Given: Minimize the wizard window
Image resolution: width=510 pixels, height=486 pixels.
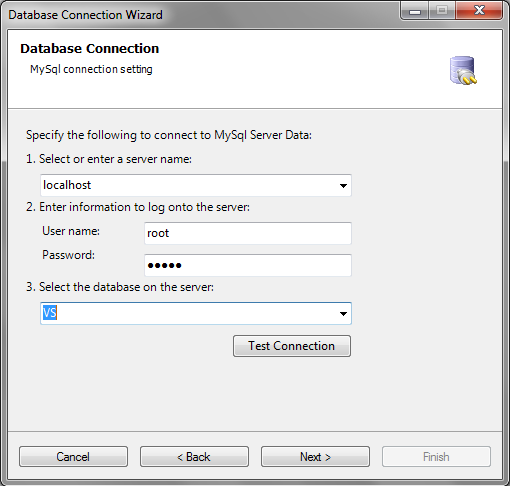Looking at the screenshot, I should click(415, 11).
